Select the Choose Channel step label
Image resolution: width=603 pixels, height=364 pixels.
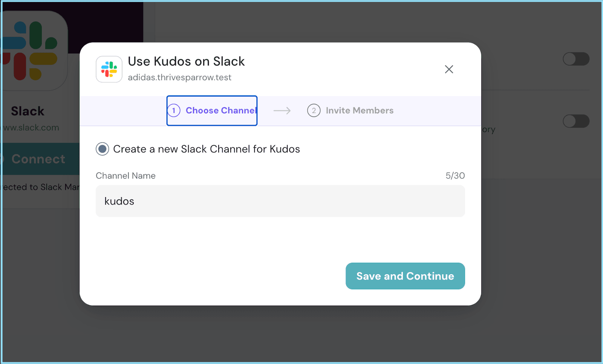(x=220, y=110)
